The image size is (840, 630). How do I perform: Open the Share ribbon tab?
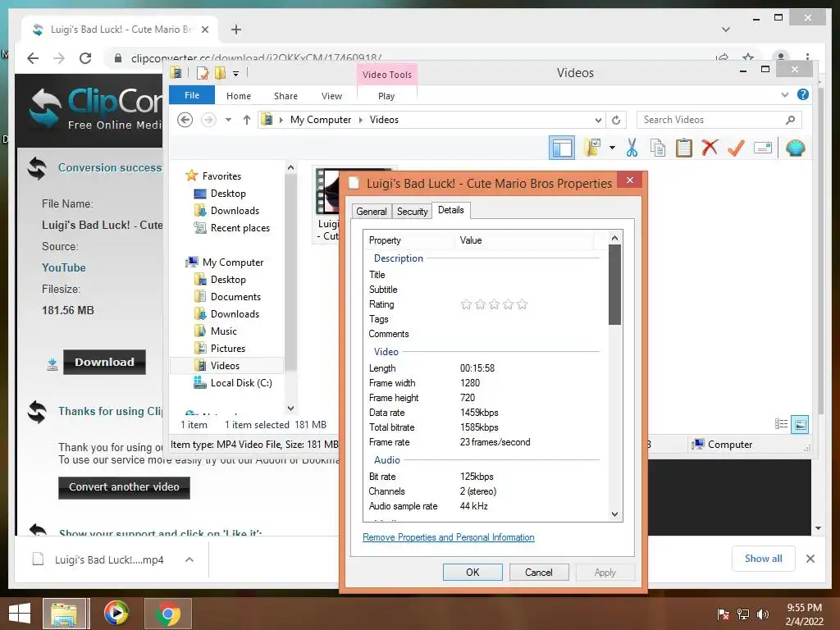click(x=285, y=96)
